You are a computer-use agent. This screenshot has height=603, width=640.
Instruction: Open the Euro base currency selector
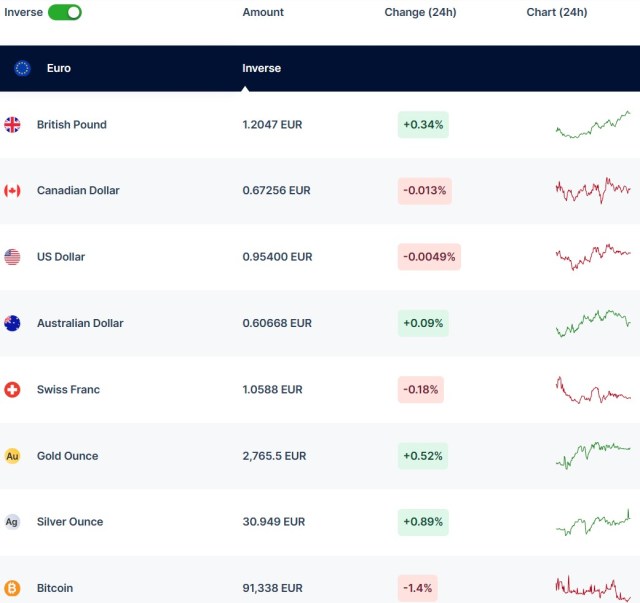point(58,68)
